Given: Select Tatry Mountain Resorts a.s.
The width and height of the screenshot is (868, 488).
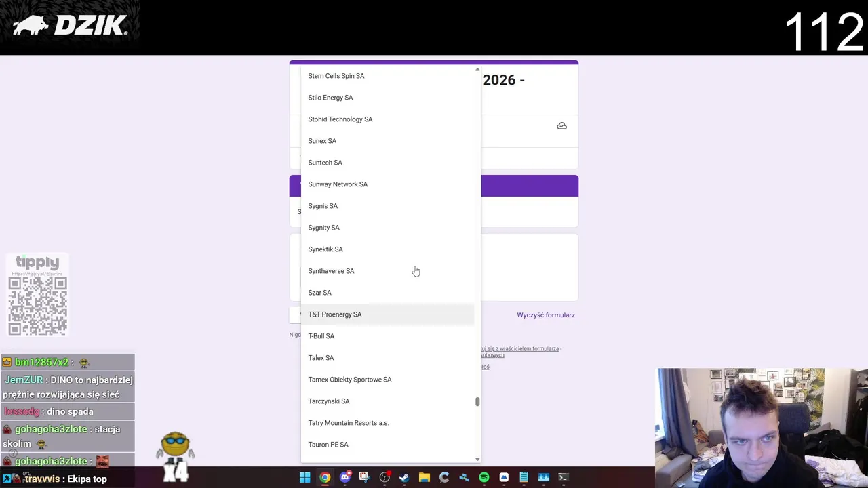Looking at the screenshot, I should (387, 423).
